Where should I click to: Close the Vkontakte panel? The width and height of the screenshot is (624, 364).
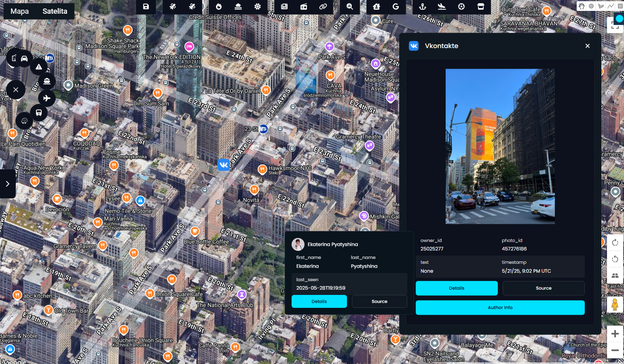tap(588, 46)
